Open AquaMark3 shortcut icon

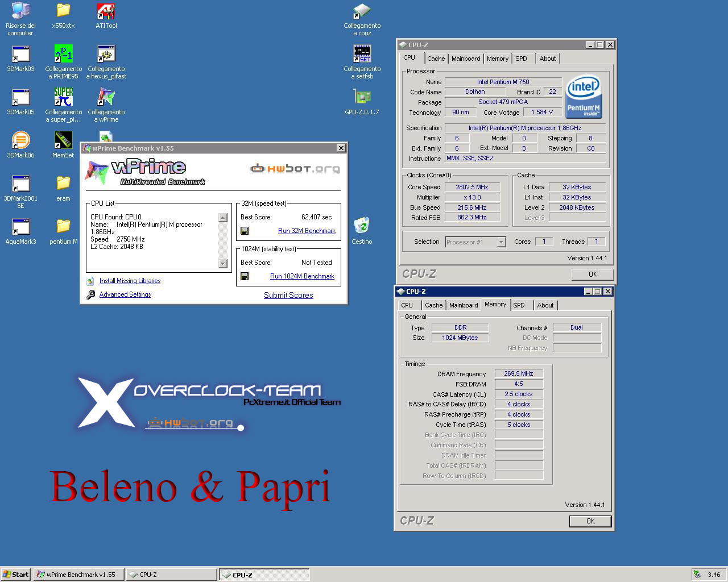20,232
